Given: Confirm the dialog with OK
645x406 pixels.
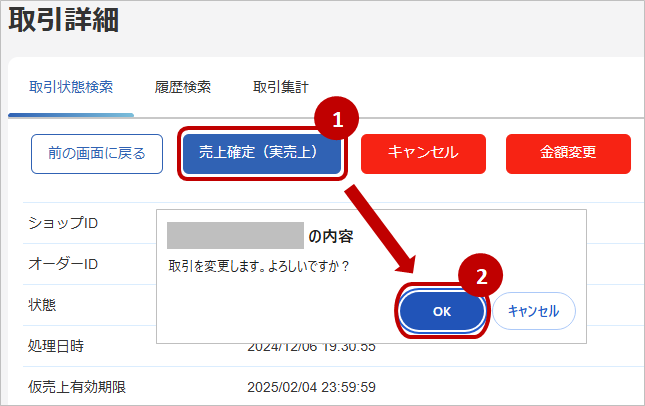Looking at the screenshot, I should pos(442,311).
